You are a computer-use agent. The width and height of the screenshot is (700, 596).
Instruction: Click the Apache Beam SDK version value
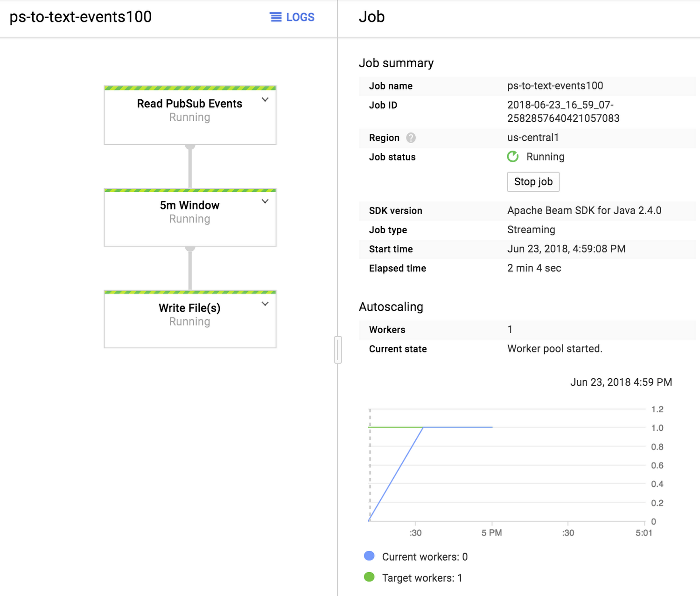584,210
